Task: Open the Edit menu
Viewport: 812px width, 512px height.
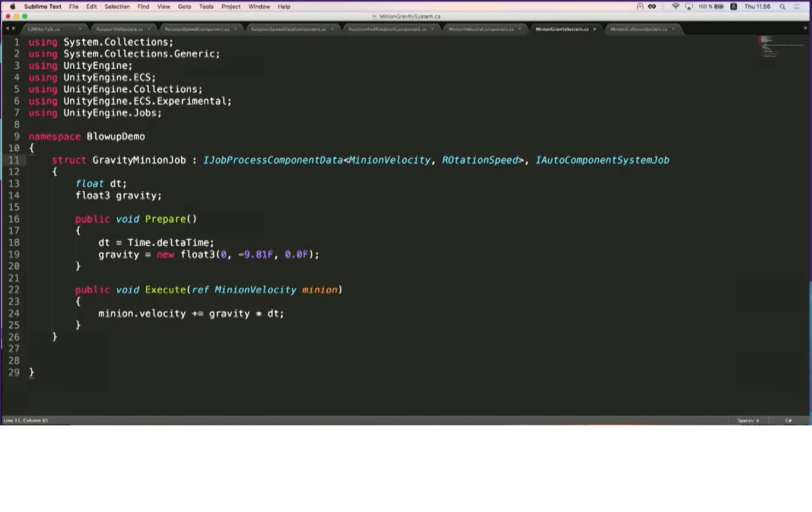Action: [x=92, y=7]
